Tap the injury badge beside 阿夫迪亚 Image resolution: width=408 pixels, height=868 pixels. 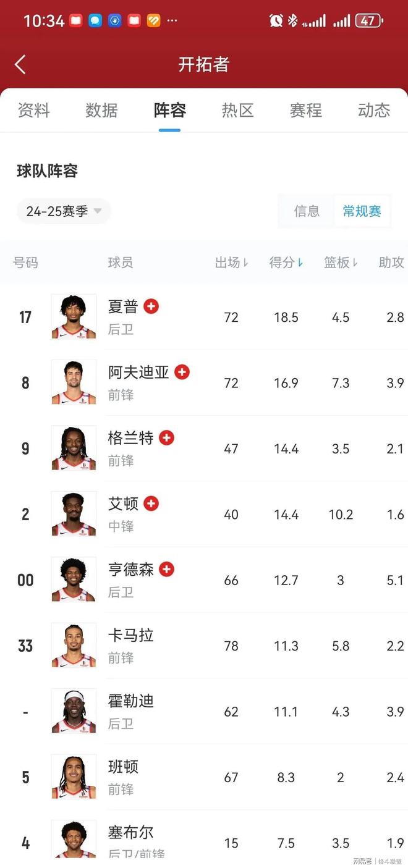click(182, 372)
